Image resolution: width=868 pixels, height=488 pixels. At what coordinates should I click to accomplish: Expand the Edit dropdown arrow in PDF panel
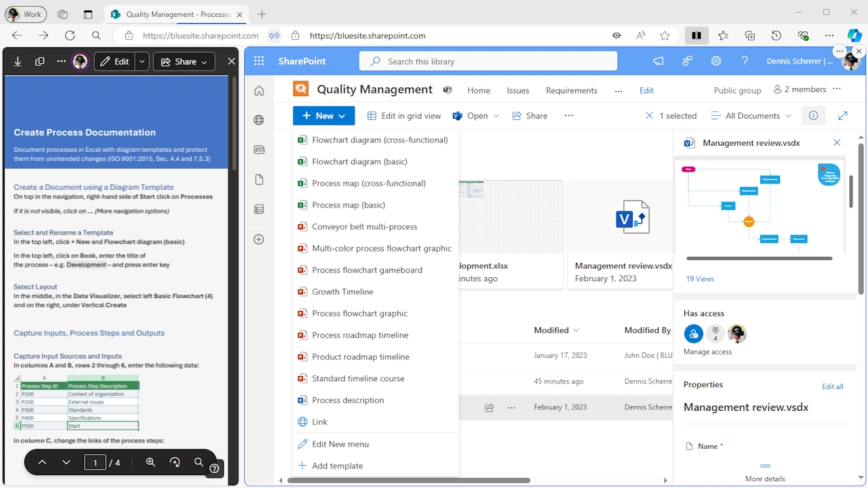click(x=142, y=62)
